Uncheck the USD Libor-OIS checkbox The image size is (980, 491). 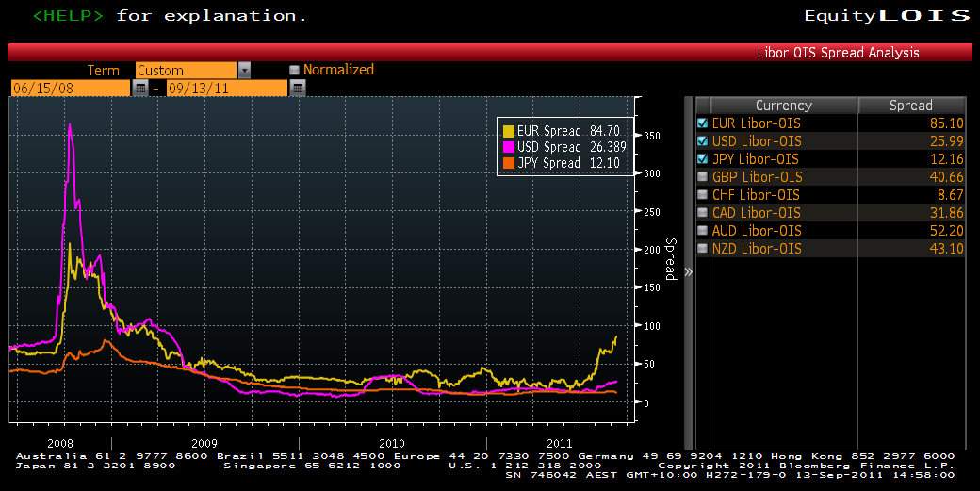click(x=702, y=141)
